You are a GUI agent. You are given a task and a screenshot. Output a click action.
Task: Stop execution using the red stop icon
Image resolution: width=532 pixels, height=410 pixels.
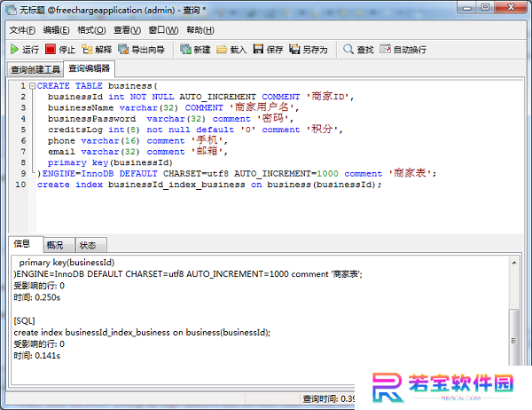pos(51,50)
